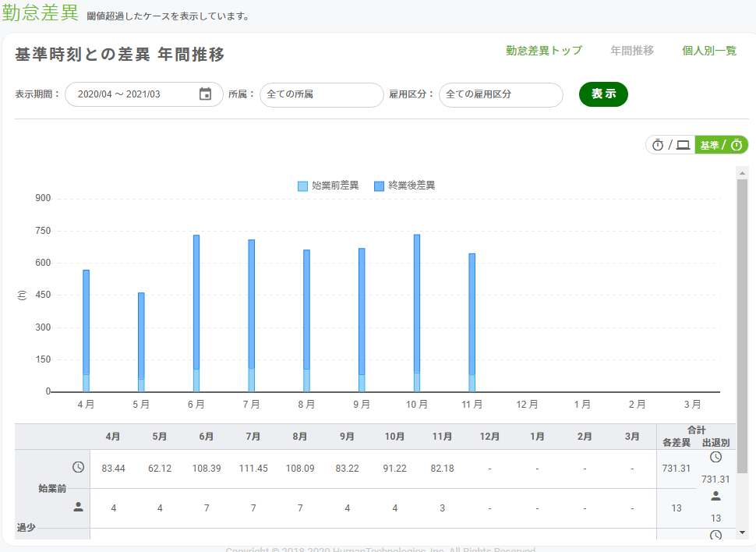Click the 始業前 row label
The image size is (756, 552).
[x=52, y=489]
